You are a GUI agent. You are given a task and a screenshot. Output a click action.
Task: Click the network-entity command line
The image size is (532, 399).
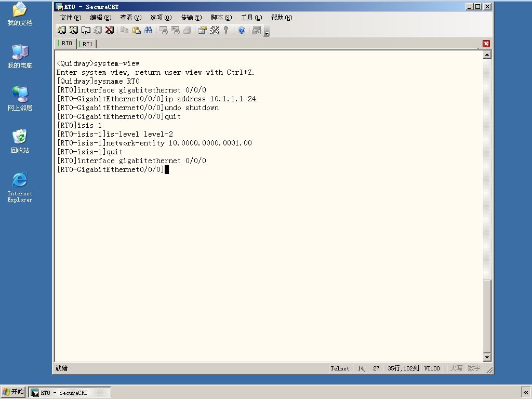(154, 143)
